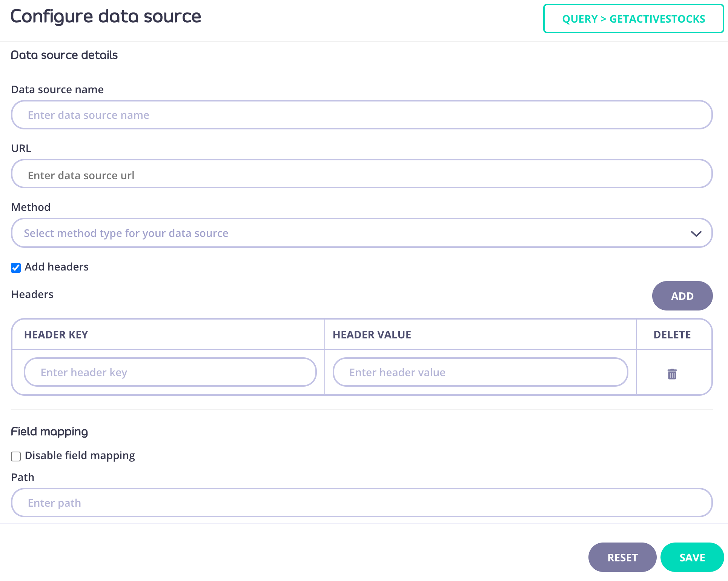Focus the Data source name field

tap(361, 115)
